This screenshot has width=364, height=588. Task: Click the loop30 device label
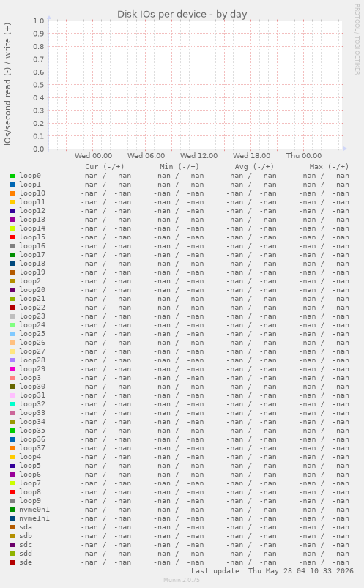(x=32, y=387)
